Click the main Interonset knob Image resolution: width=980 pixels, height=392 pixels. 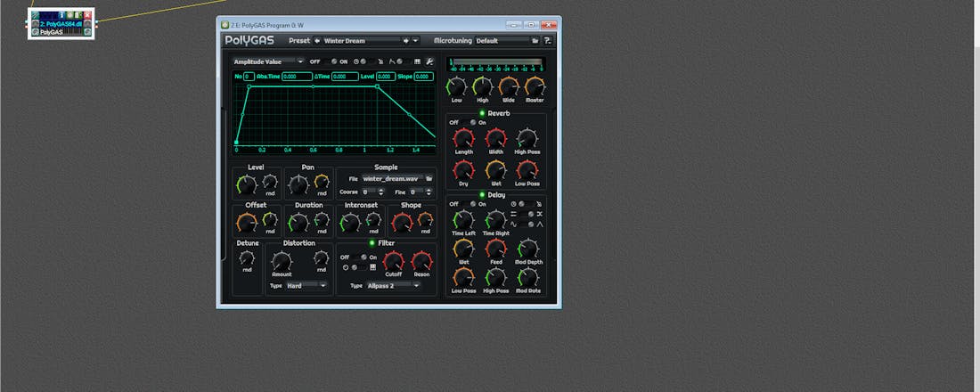click(350, 222)
